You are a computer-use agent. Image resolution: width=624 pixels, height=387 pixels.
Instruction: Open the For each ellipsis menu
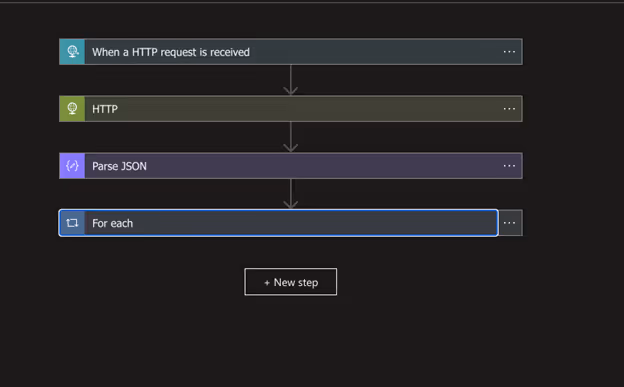pyautogui.click(x=510, y=223)
